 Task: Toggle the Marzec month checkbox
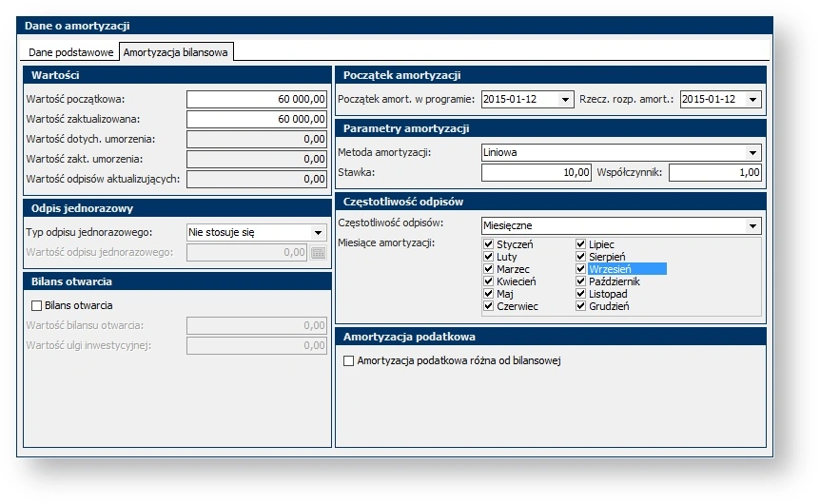point(488,269)
